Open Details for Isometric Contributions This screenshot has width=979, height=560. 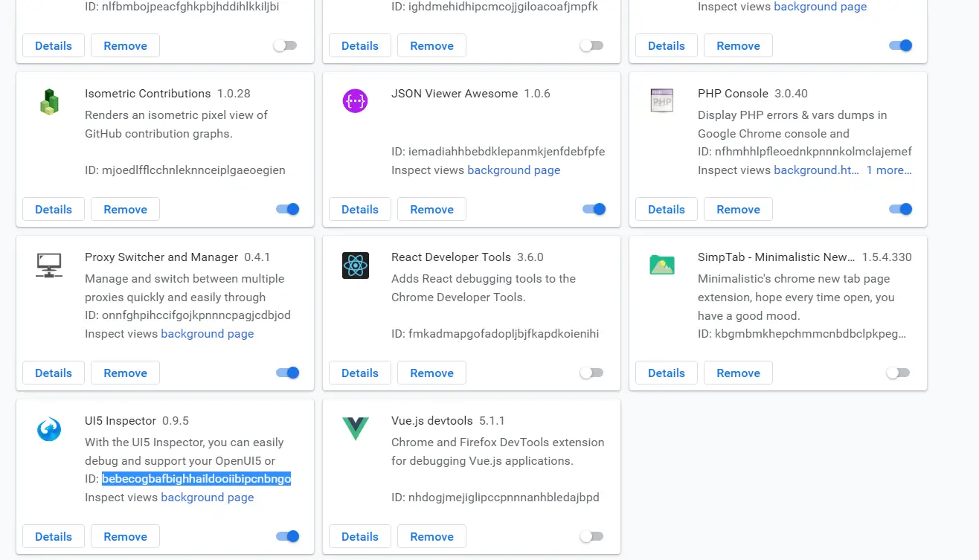[x=54, y=209]
